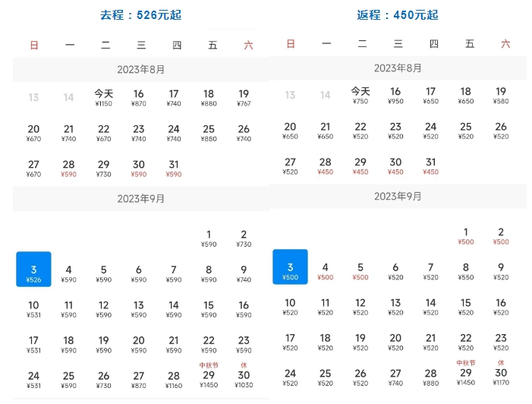Click the 返程 450元起 heading
532x404 pixels.
coord(397,15)
